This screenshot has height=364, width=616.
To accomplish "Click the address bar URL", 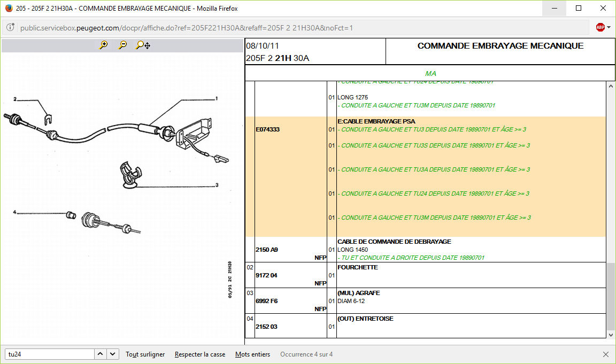I will point(187,28).
